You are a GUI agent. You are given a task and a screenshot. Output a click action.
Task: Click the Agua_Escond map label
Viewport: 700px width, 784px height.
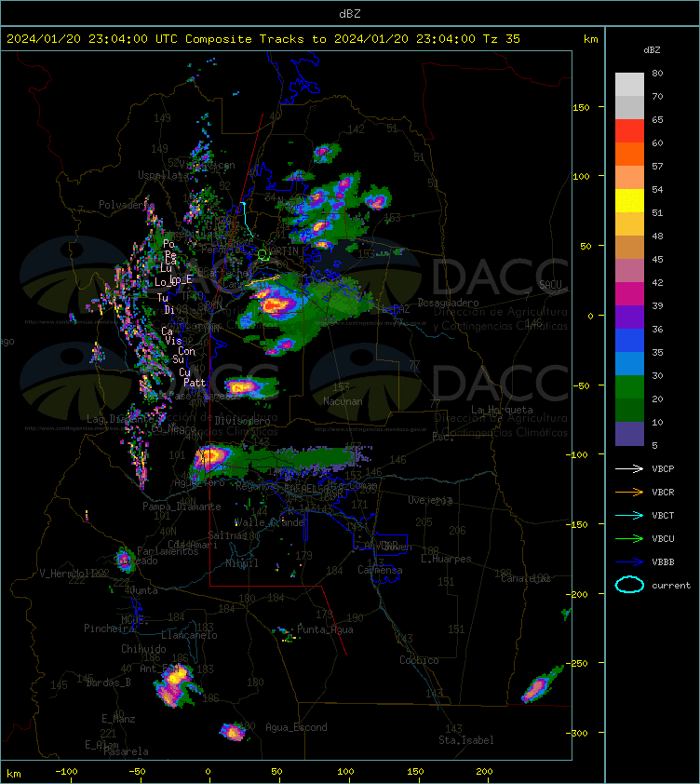296,727
